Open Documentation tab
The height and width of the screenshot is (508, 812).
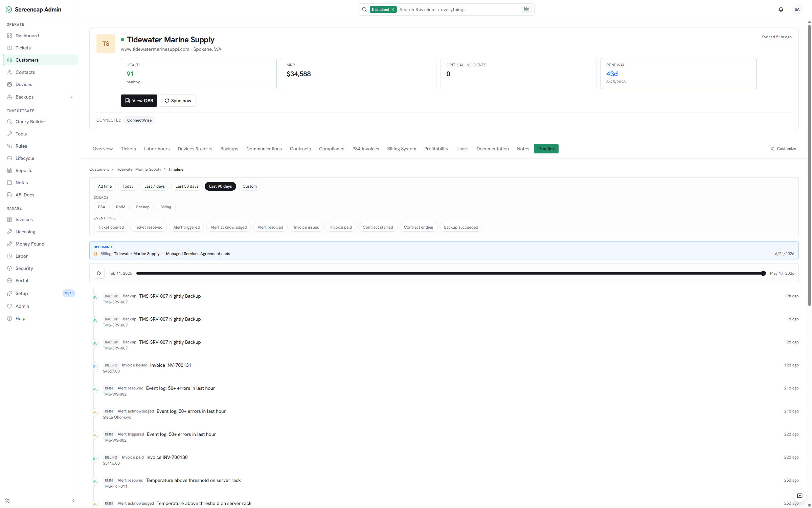click(x=493, y=149)
